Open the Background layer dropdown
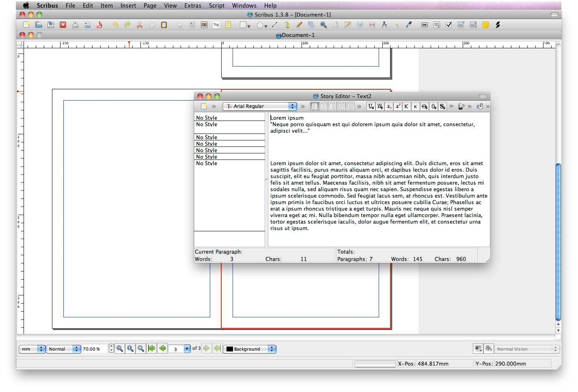The width and height of the screenshot is (578, 392). pos(250,349)
